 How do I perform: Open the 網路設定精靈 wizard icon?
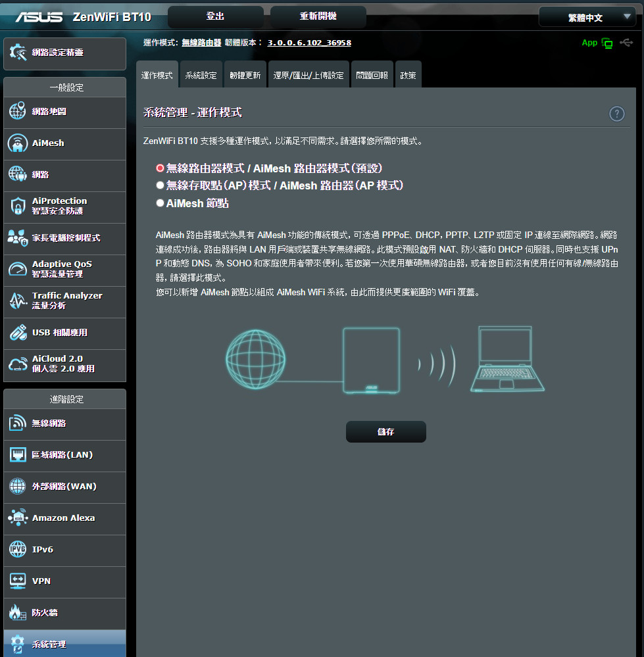tap(18, 53)
